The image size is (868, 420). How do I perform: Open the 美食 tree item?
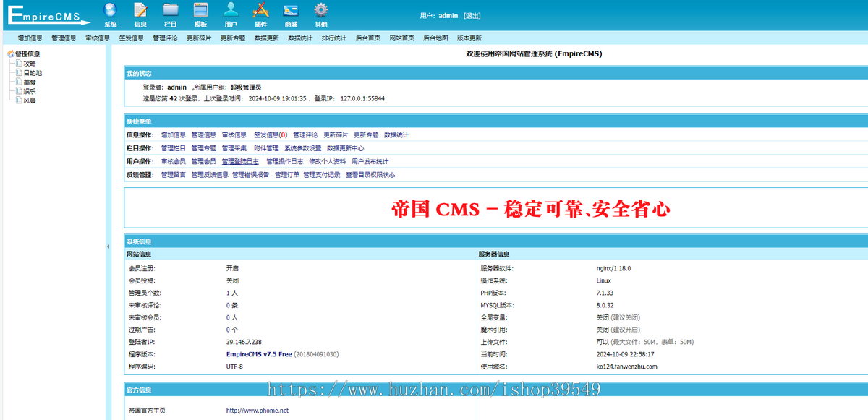point(30,82)
